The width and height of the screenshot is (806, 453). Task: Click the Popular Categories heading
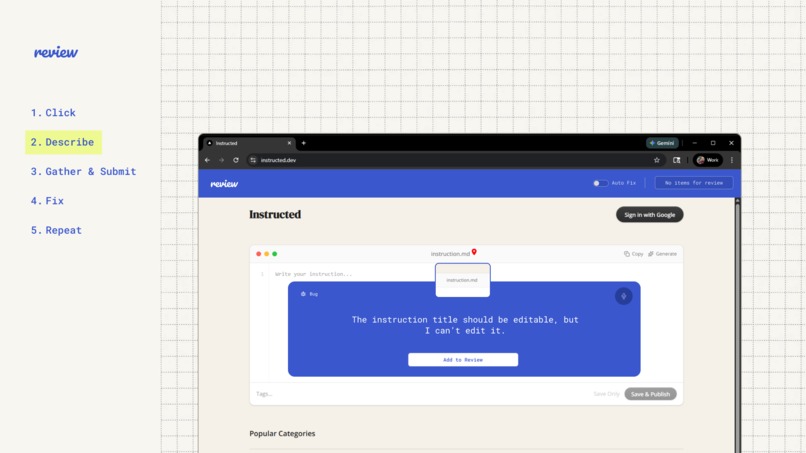tap(282, 433)
